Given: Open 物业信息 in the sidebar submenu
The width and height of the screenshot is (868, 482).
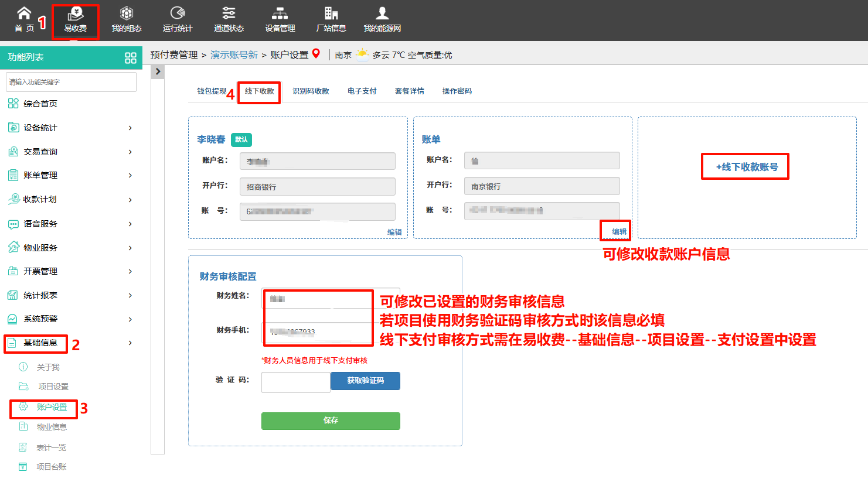Looking at the screenshot, I should (52, 427).
